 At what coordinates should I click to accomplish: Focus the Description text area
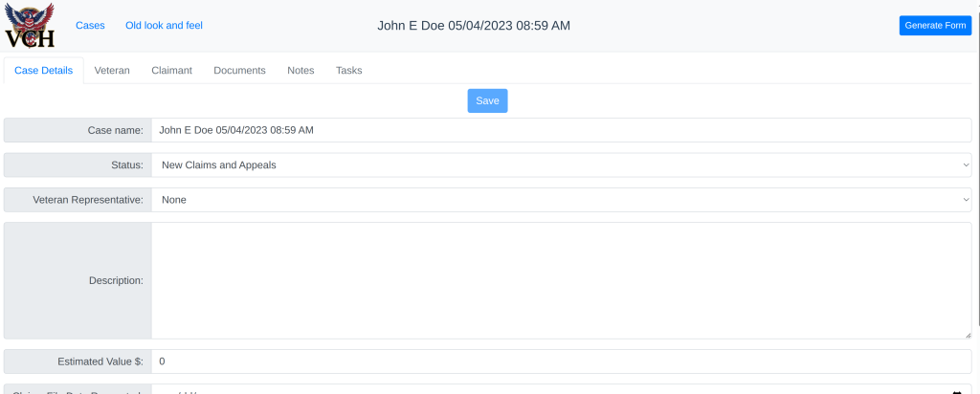click(561, 280)
